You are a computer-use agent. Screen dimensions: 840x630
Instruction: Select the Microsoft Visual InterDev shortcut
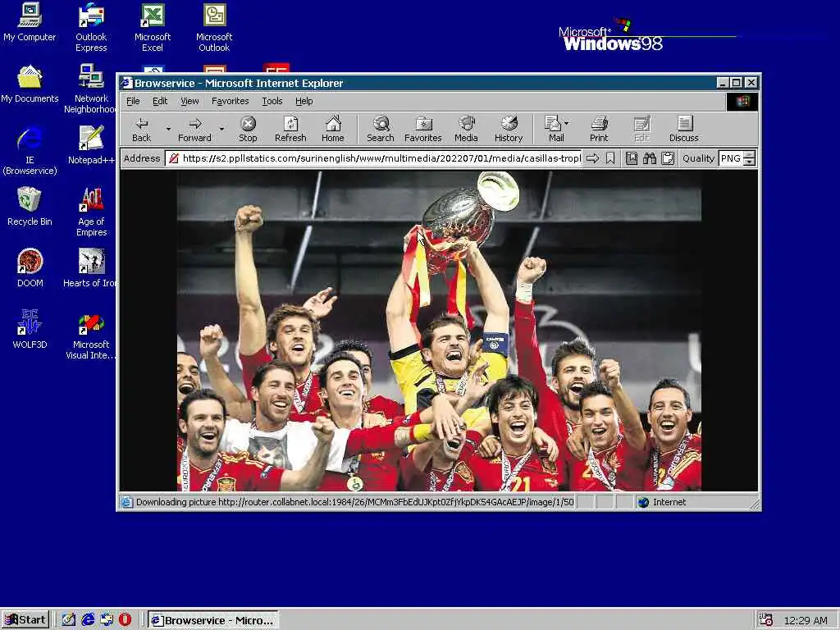coord(90,336)
